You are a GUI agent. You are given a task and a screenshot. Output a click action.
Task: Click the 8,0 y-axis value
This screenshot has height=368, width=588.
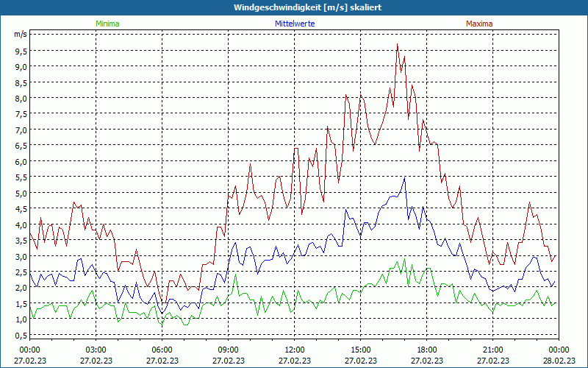(x=21, y=99)
